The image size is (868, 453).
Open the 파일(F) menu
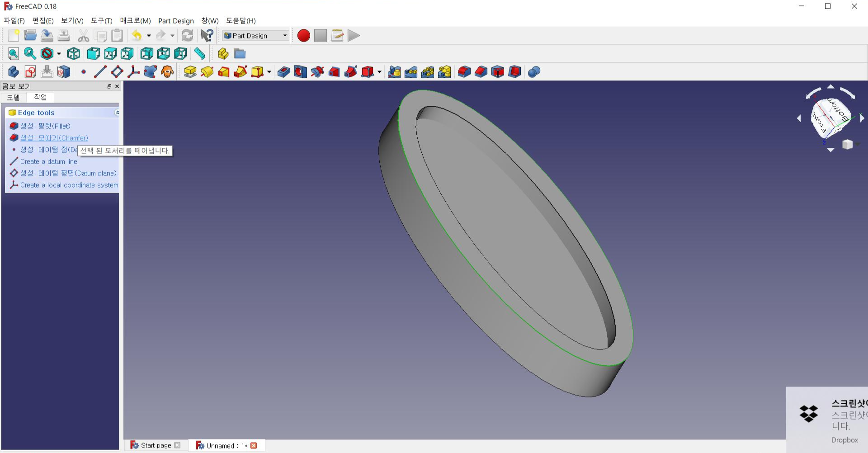[x=14, y=20]
